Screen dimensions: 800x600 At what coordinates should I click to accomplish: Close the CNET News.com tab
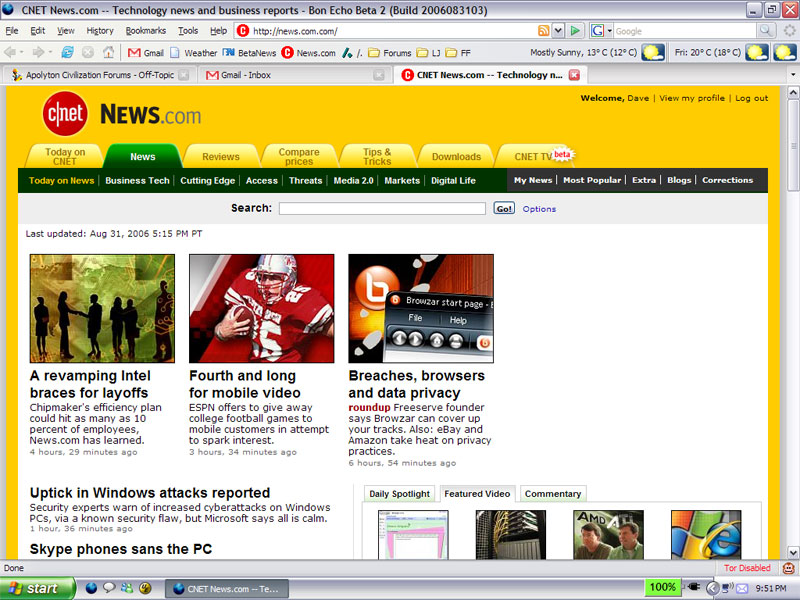(574, 75)
